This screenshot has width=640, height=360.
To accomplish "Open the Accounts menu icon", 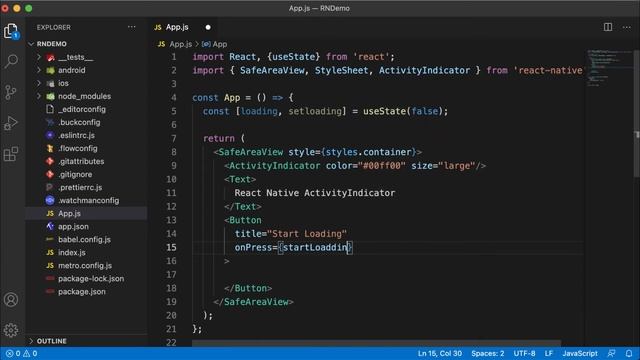I will [x=11, y=300].
